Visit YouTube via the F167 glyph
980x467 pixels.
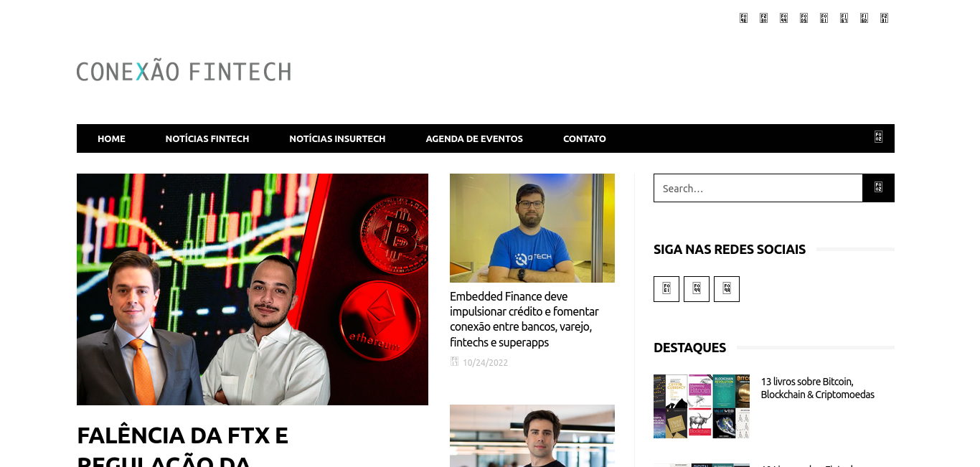[844, 18]
